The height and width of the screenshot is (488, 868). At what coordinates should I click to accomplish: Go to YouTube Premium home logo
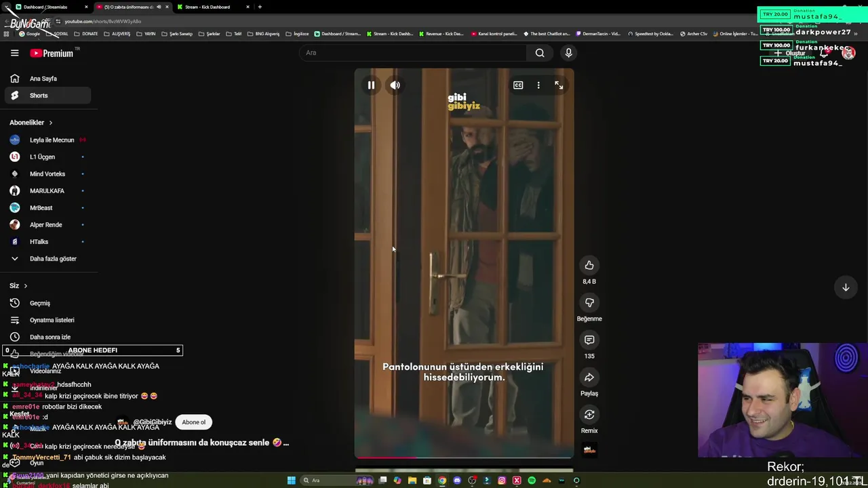(x=52, y=53)
